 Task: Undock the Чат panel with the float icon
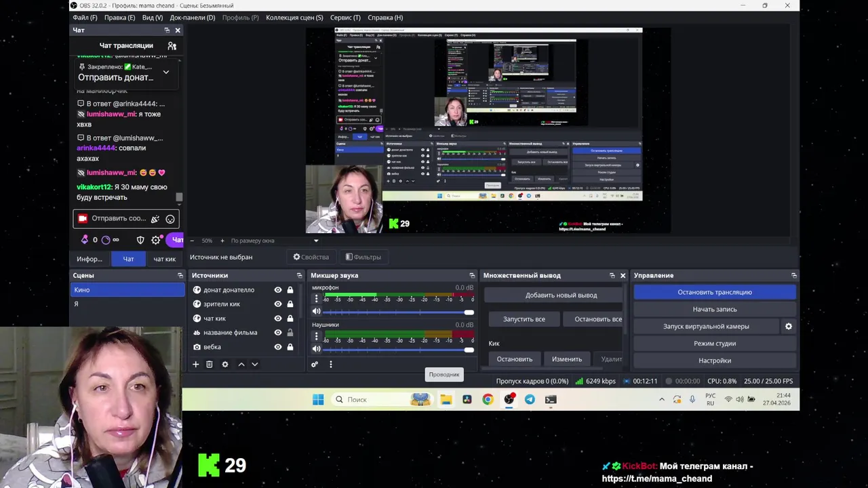point(167,30)
